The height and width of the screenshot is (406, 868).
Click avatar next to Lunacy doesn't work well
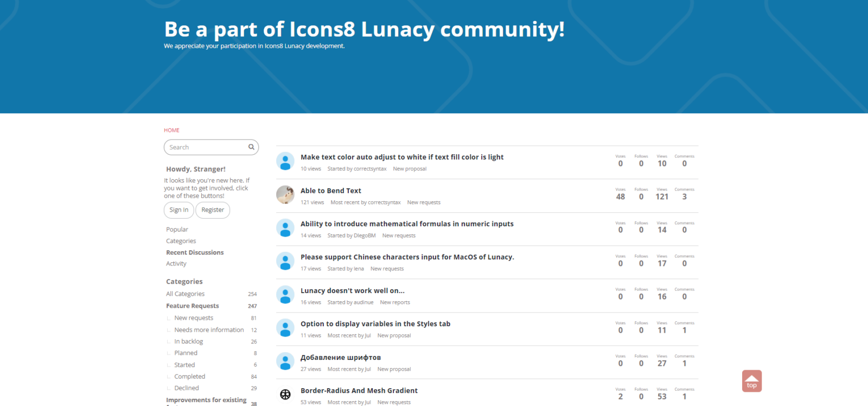[285, 295]
